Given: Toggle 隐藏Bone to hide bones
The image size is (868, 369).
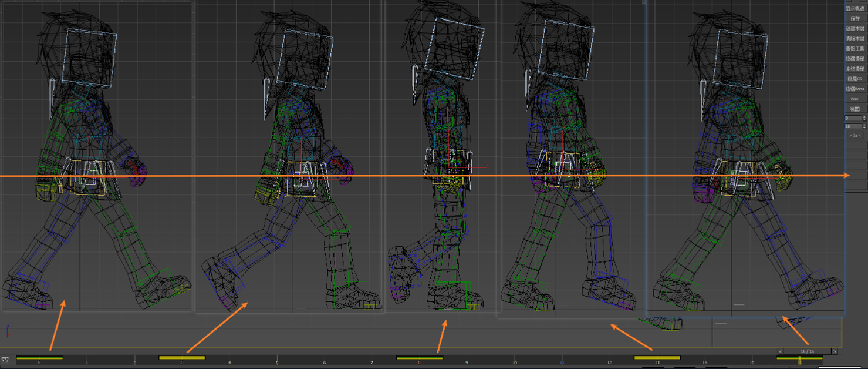Looking at the screenshot, I should click(x=855, y=89).
